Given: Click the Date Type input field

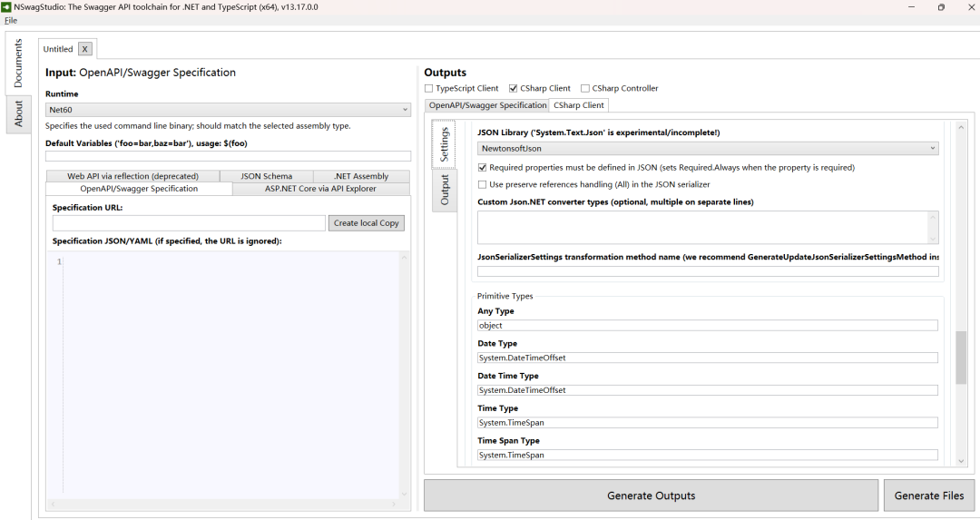Looking at the screenshot, I should pos(708,358).
